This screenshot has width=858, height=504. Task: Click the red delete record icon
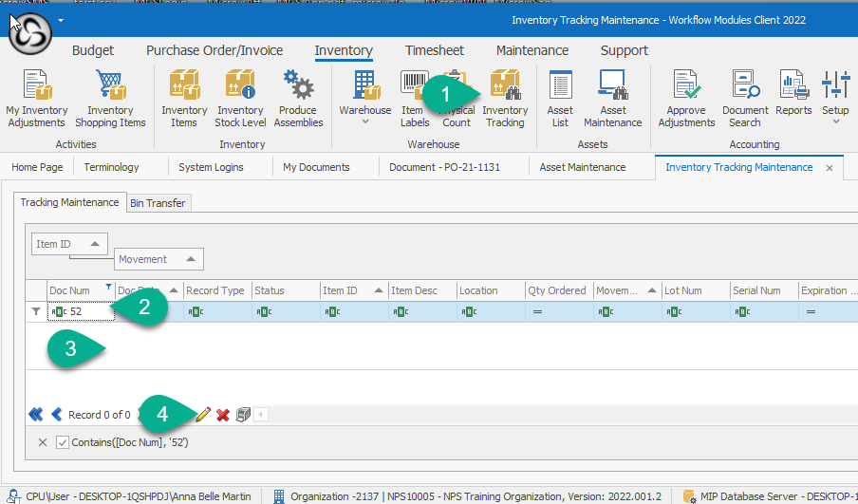click(x=223, y=415)
